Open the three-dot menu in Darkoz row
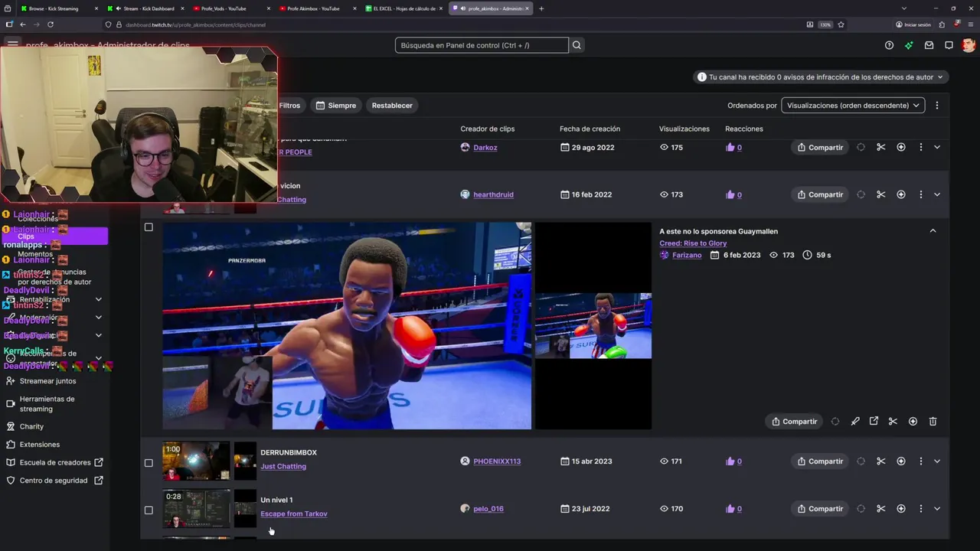 (920, 147)
